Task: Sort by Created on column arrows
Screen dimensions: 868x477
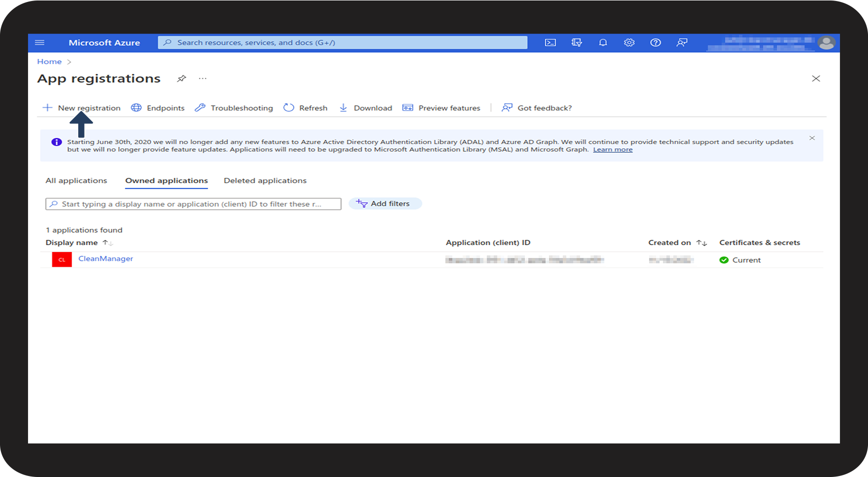Action: 701,243
